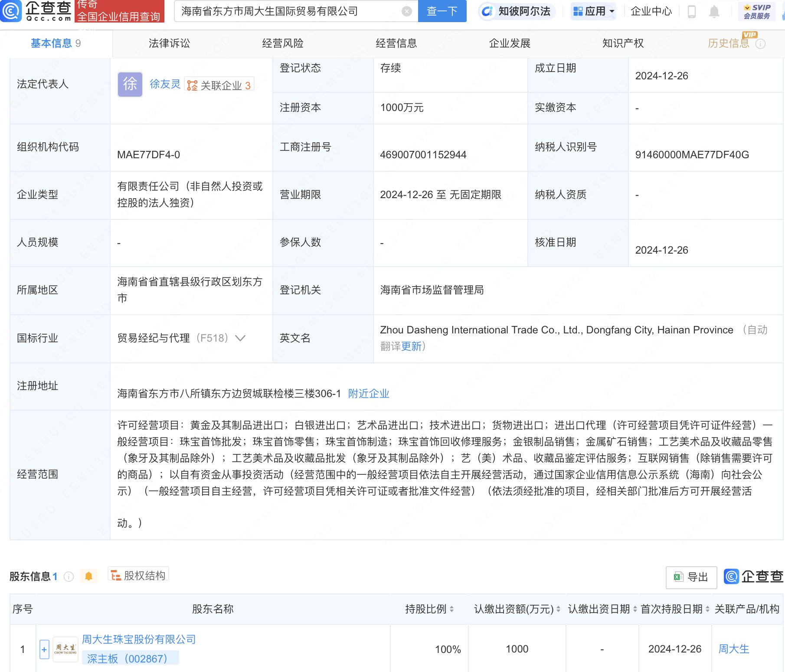
Task: Open the 知彼阿尔法 assistant
Action: [517, 11]
